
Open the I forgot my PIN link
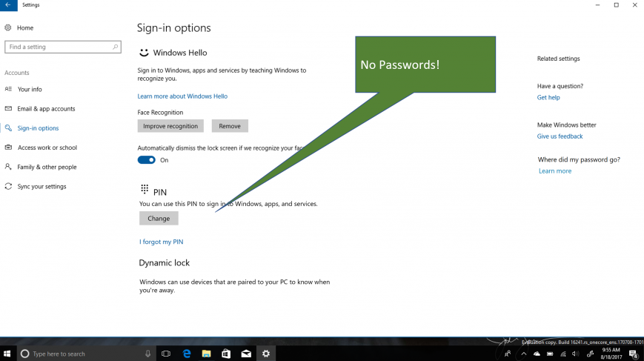[x=161, y=242]
